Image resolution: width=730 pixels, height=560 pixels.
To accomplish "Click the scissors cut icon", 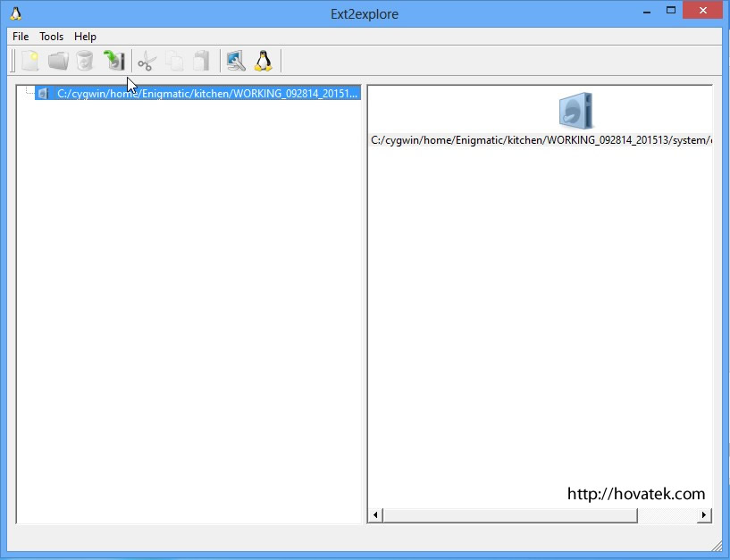I will click(147, 61).
